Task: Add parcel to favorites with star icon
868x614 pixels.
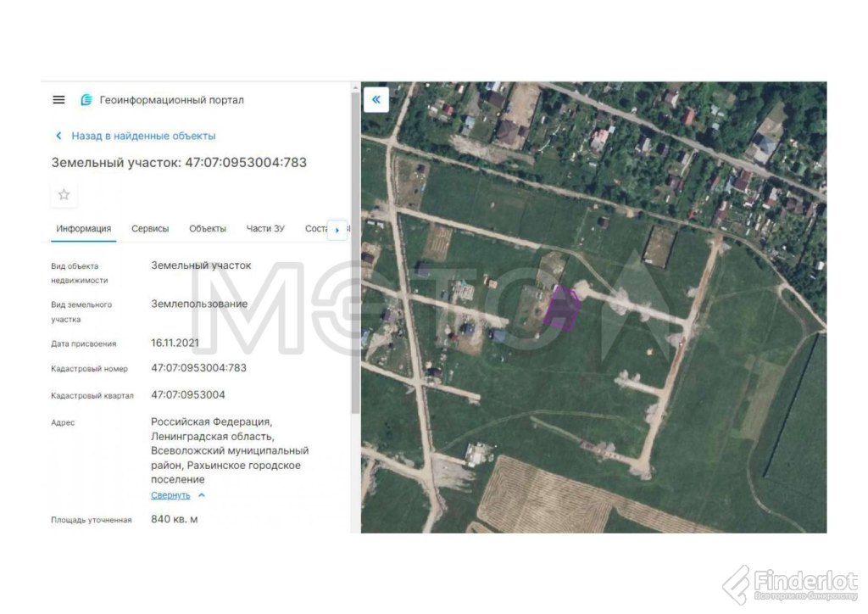Action: click(64, 195)
